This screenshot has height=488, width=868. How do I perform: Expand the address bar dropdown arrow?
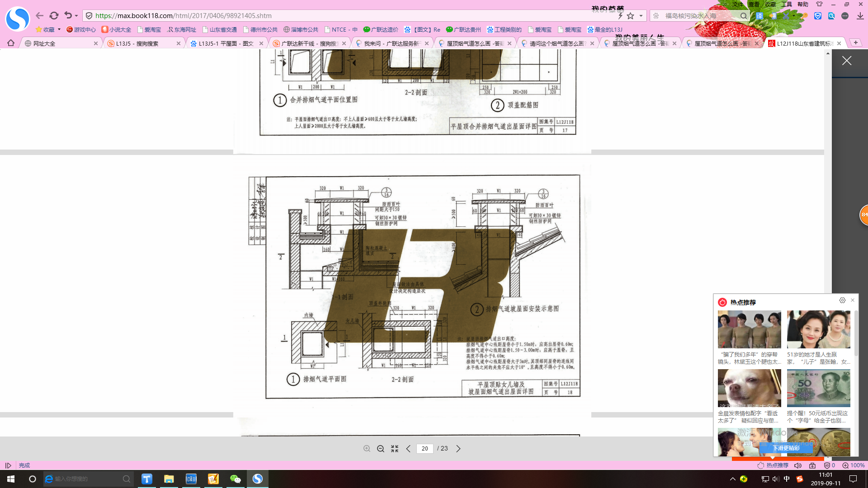(641, 16)
